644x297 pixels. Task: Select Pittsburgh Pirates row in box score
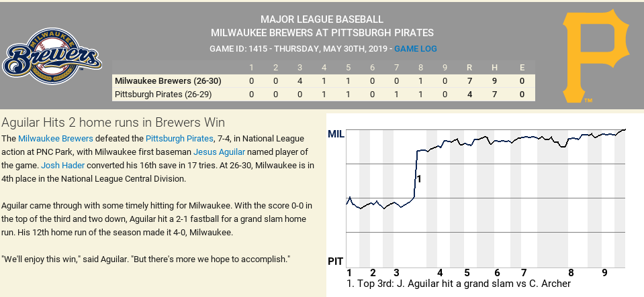[x=163, y=95]
